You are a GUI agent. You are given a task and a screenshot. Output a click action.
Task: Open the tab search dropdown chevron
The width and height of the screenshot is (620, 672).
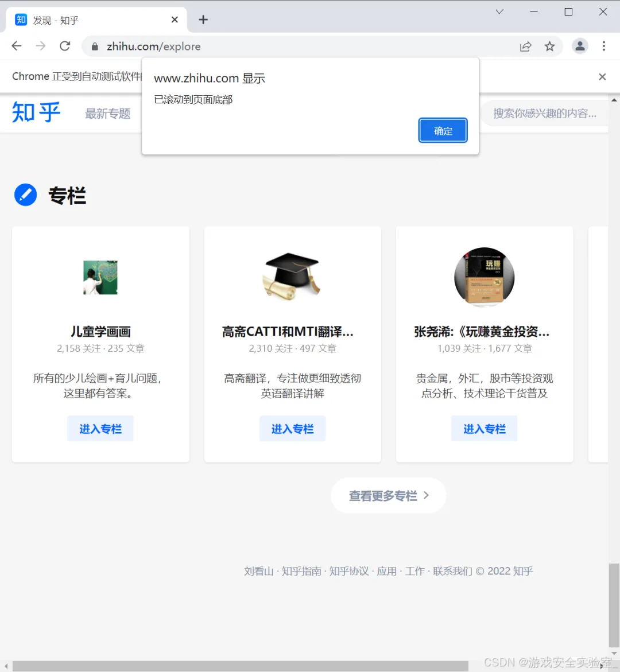point(499,12)
